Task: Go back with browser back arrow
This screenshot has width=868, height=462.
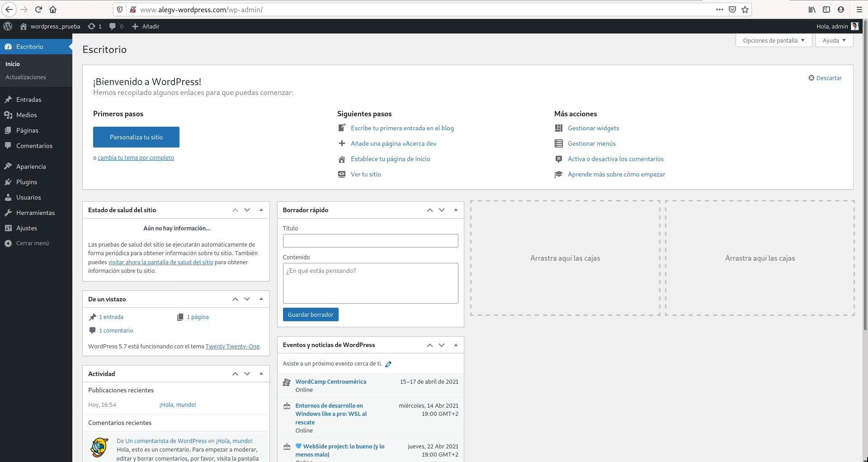Action: pyautogui.click(x=9, y=10)
